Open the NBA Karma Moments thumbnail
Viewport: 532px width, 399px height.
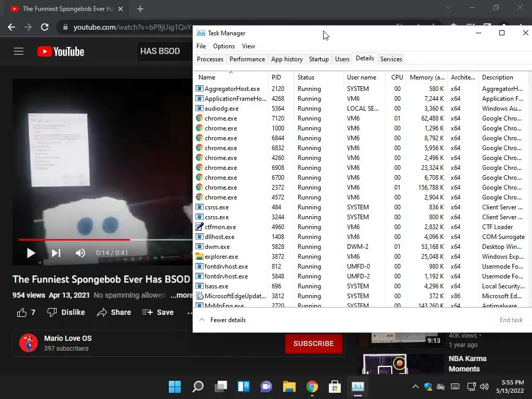pos(401,364)
